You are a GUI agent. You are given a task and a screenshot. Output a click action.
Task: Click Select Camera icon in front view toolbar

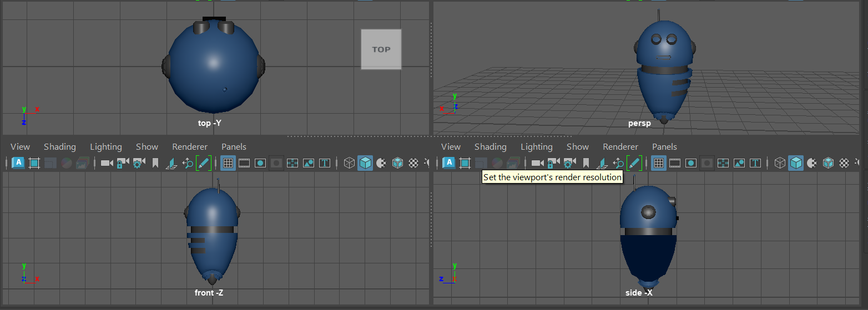(x=107, y=163)
